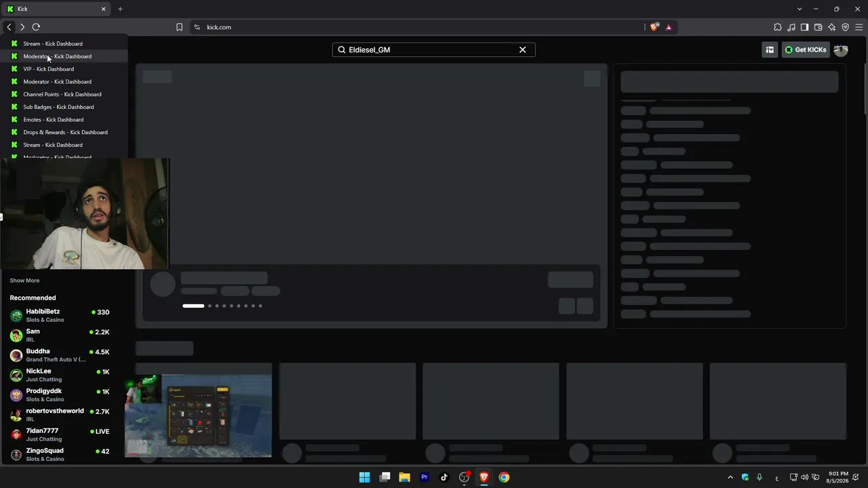Image resolution: width=868 pixels, height=488 pixels.
Task: Open the Windows Start menu
Action: (365, 477)
